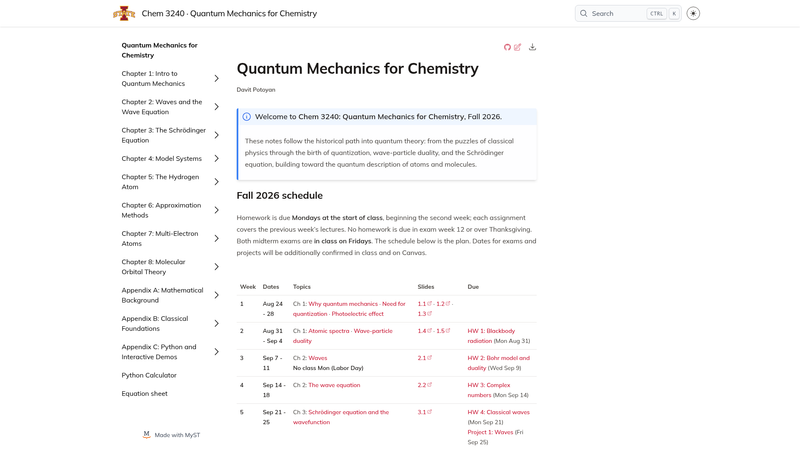The width and height of the screenshot is (800, 450).
Task: Open Chapter 4: Model Systems page
Action: (161, 159)
